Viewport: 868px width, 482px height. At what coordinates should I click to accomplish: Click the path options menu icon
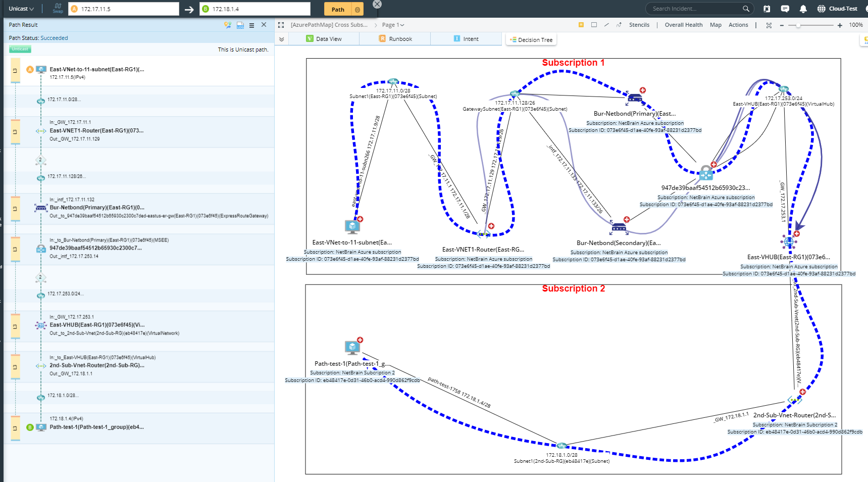(x=251, y=25)
